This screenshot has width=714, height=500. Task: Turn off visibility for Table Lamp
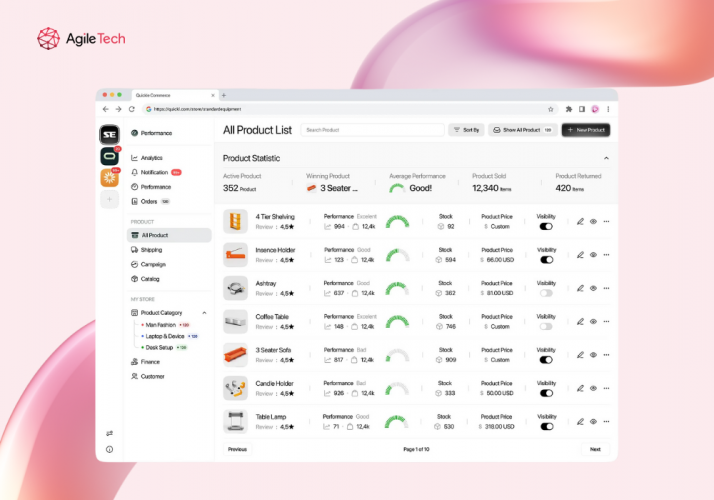click(x=546, y=427)
